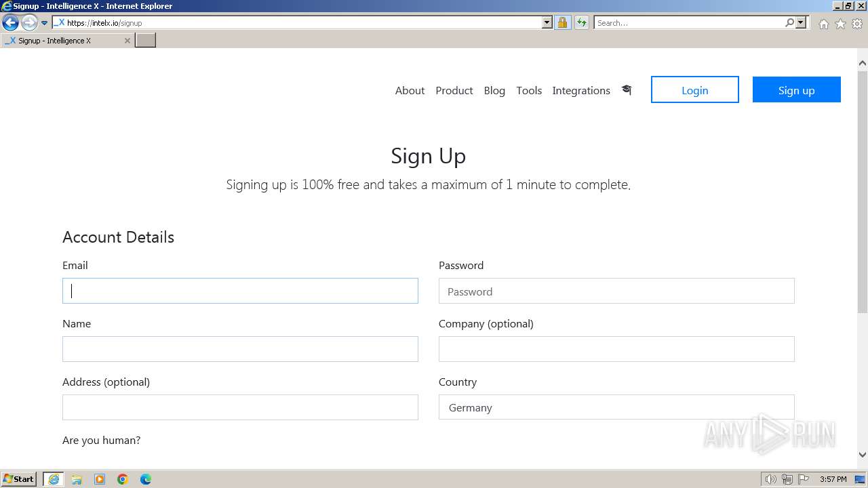868x488 pixels.
Task: Open the Tools gear icon
Action: point(857,24)
